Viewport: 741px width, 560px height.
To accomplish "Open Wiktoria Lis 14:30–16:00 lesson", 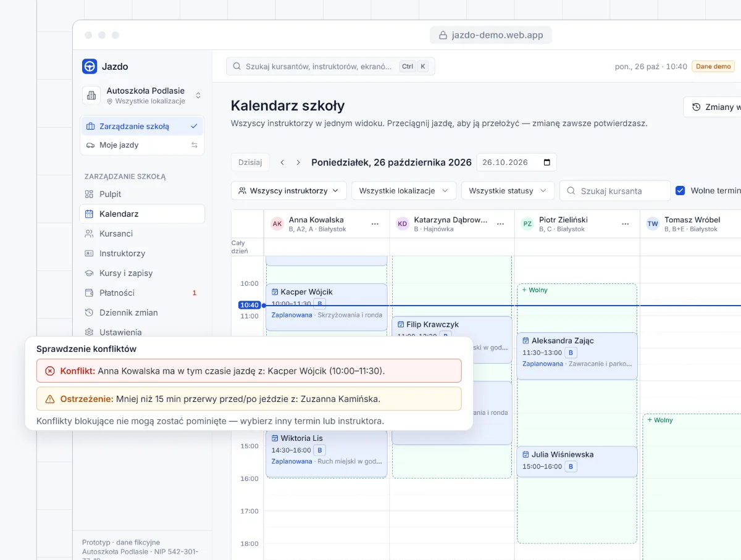I will coord(327,453).
